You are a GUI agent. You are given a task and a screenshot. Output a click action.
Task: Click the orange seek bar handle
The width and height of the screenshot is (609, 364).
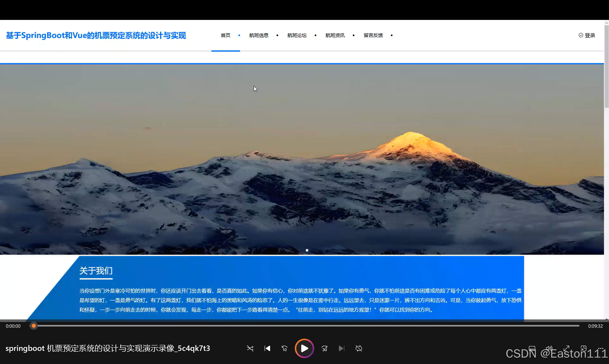click(34, 326)
